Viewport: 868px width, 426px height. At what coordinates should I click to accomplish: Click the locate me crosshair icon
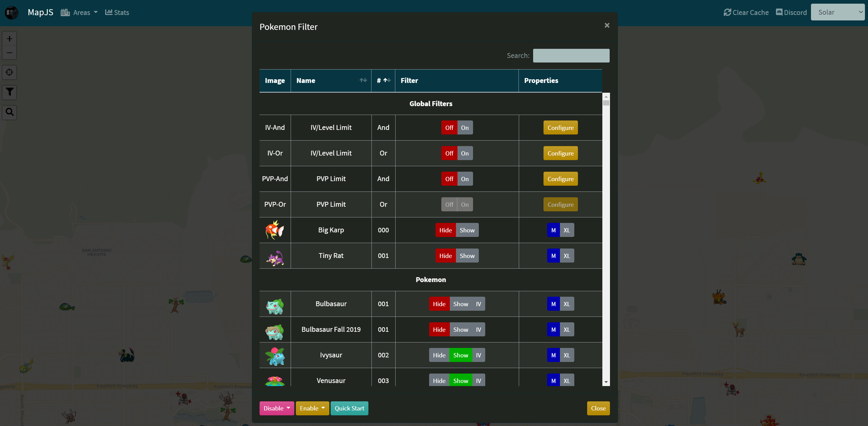click(x=9, y=72)
